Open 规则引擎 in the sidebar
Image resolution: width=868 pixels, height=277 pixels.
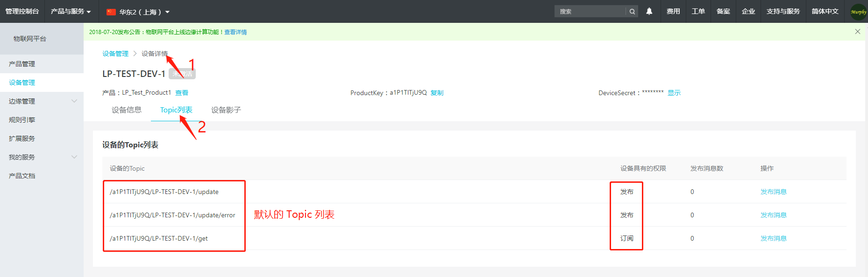(x=22, y=120)
